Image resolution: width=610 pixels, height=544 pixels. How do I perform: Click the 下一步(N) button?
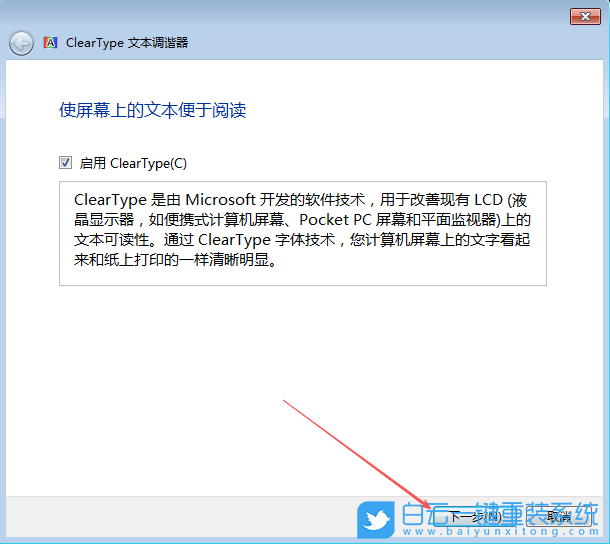tap(475, 517)
